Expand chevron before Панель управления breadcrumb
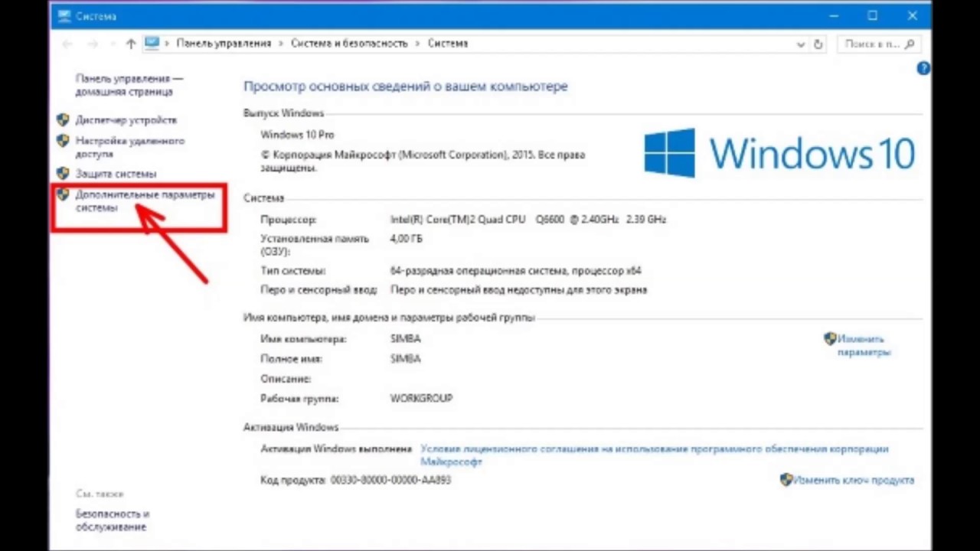The height and width of the screenshot is (551, 980). point(167,44)
